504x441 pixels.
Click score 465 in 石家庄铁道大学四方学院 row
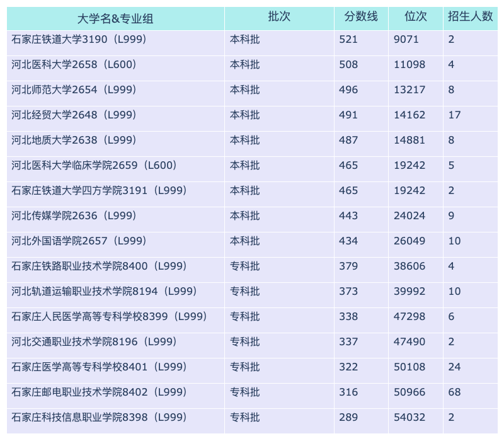coord(348,191)
